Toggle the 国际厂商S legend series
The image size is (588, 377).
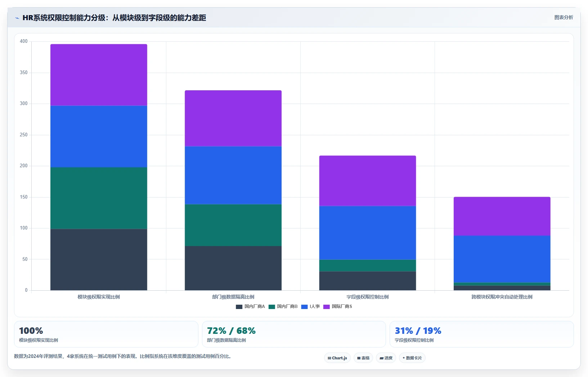coord(338,306)
